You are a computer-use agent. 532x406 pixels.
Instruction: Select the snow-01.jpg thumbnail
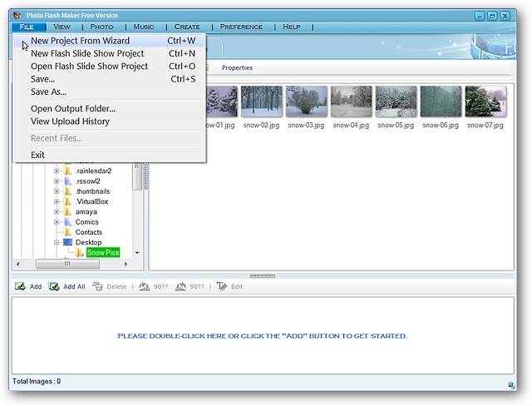coord(222,101)
